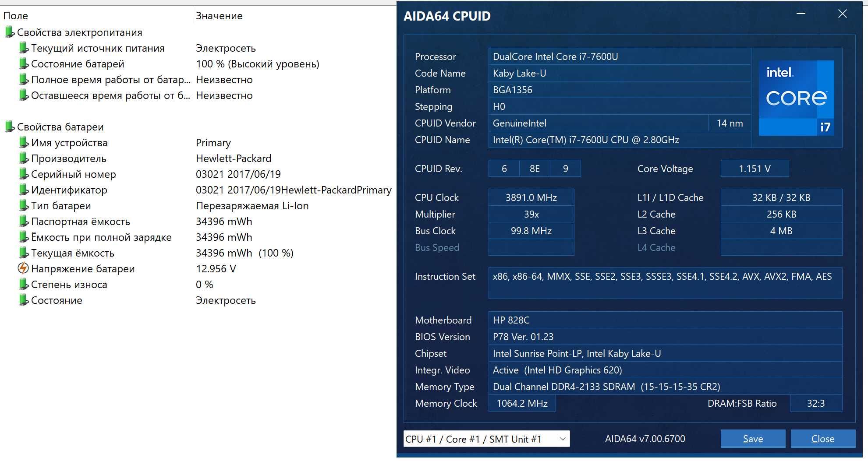This screenshot has height=461, width=868.
Task: Click the Hewlett-Packard manufacturer value
Action: [234, 158]
